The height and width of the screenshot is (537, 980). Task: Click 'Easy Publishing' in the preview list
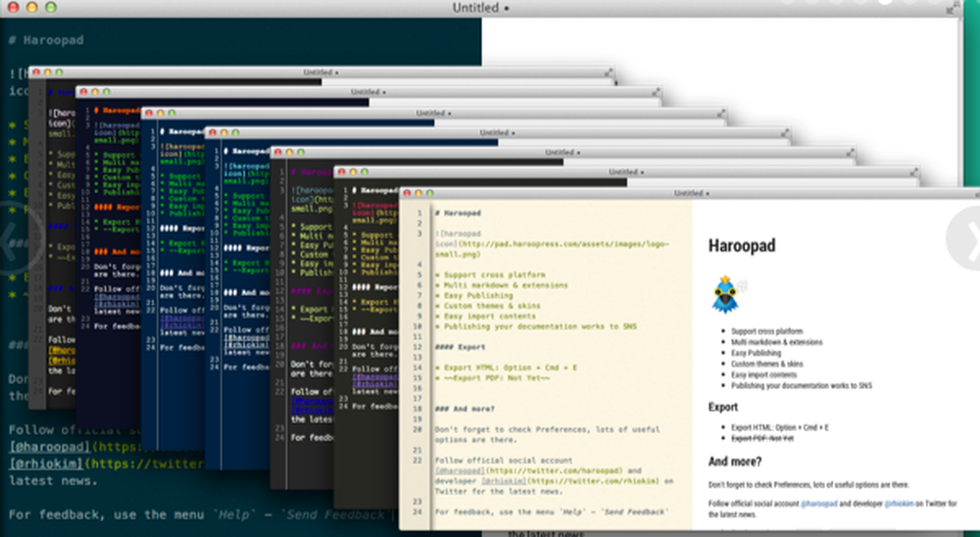pos(757,353)
